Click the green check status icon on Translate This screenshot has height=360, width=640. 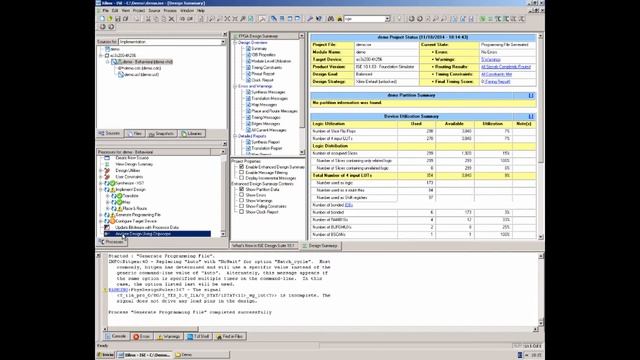click(x=119, y=196)
